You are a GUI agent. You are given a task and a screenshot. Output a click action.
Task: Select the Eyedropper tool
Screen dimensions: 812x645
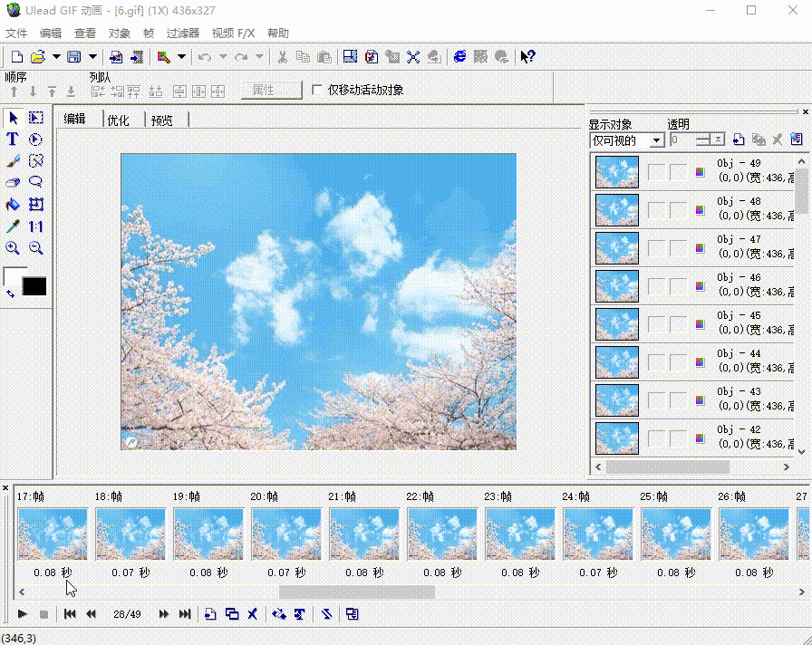tap(13, 226)
